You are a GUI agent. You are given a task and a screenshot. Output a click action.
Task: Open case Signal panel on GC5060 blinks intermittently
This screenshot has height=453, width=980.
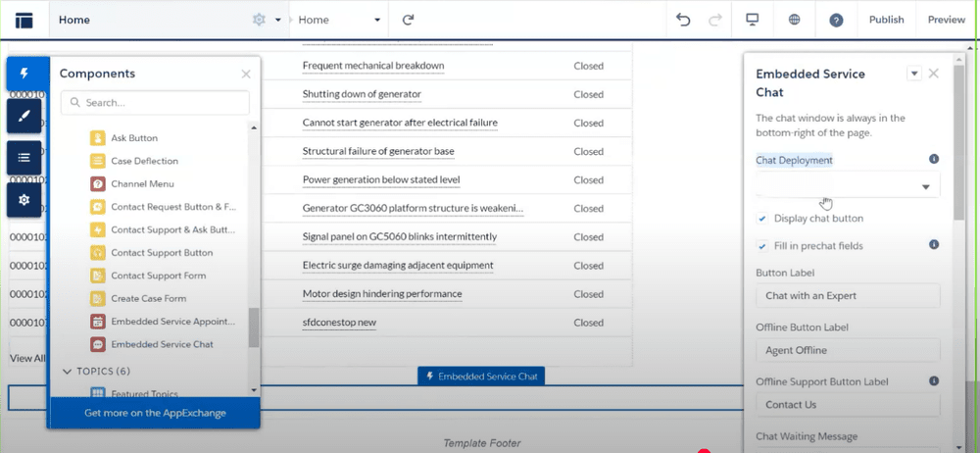[400, 237]
